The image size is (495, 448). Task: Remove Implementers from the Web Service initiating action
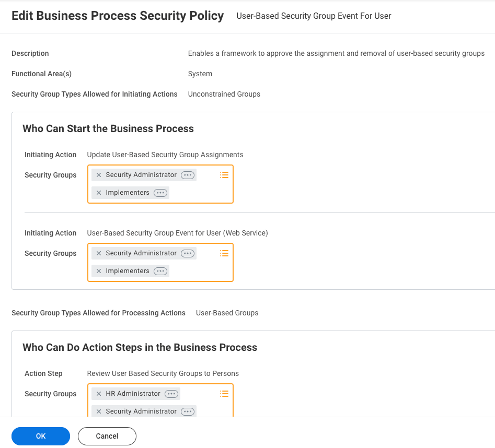[x=99, y=271]
